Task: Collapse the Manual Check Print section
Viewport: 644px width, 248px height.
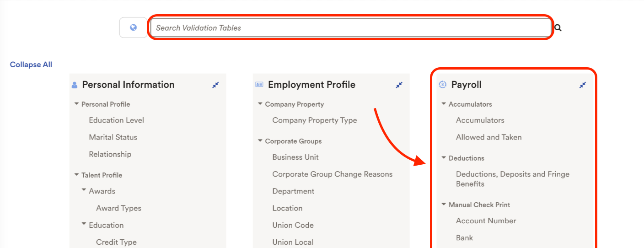Action: coord(444,205)
